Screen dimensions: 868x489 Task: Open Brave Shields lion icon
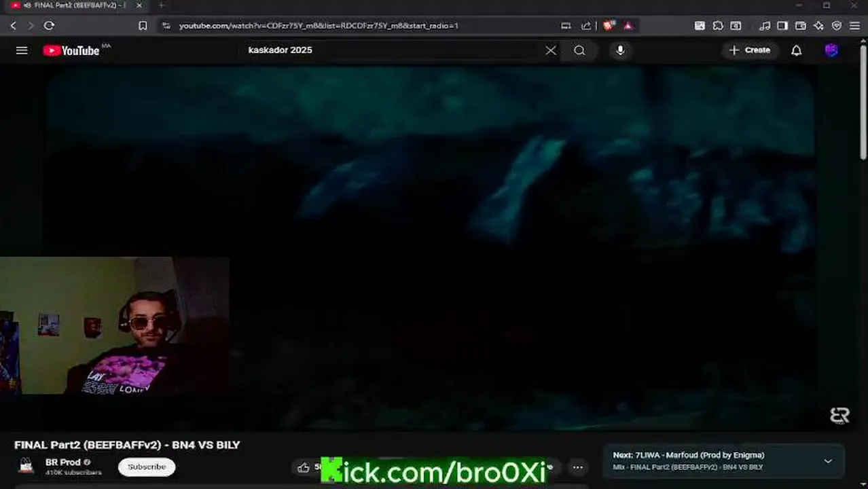609,26
